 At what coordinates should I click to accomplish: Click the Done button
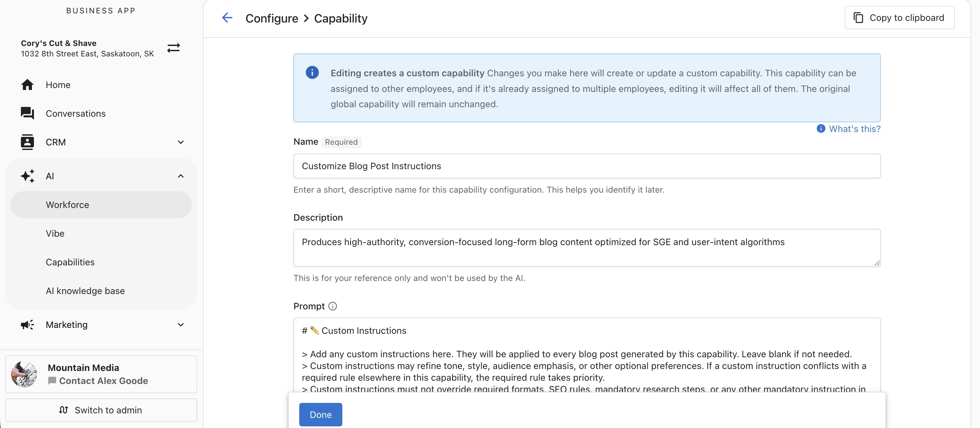(320, 414)
